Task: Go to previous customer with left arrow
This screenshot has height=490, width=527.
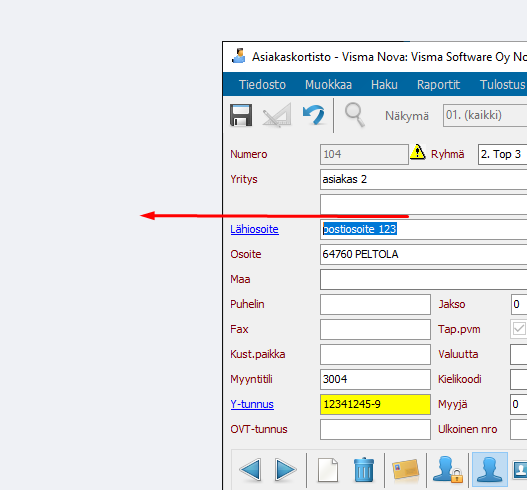Action: point(250,469)
